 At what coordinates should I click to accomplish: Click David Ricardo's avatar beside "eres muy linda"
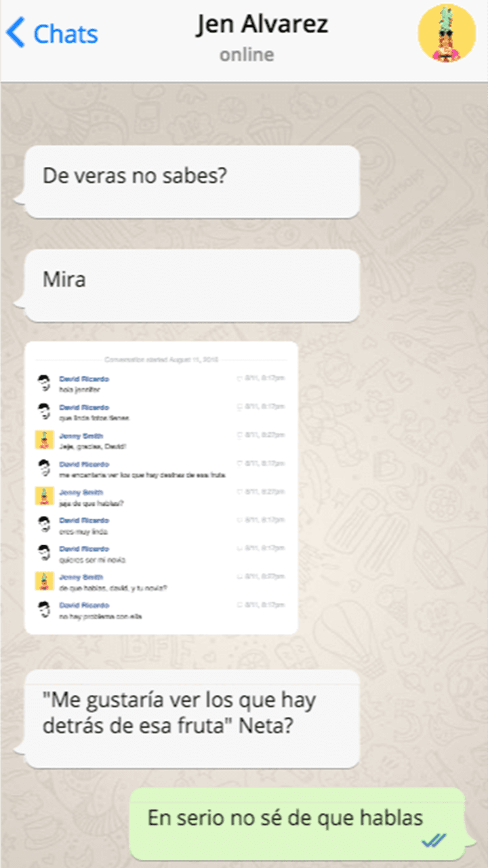(x=44, y=525)
